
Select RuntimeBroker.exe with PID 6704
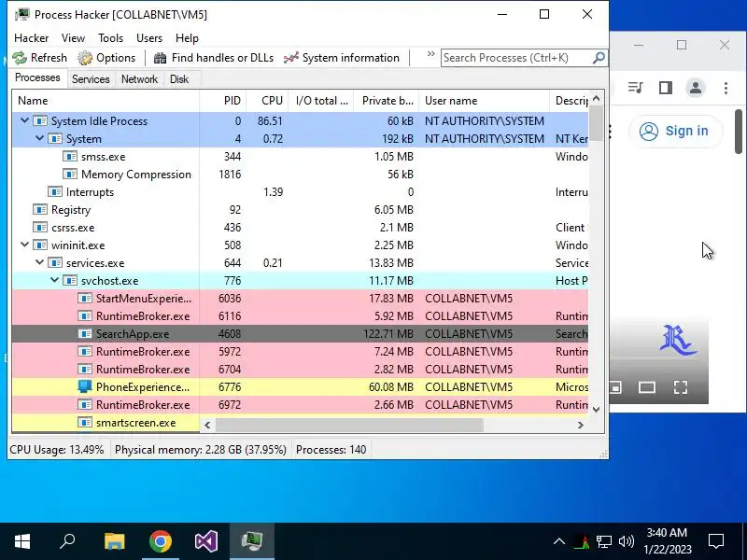click(300, 369)
